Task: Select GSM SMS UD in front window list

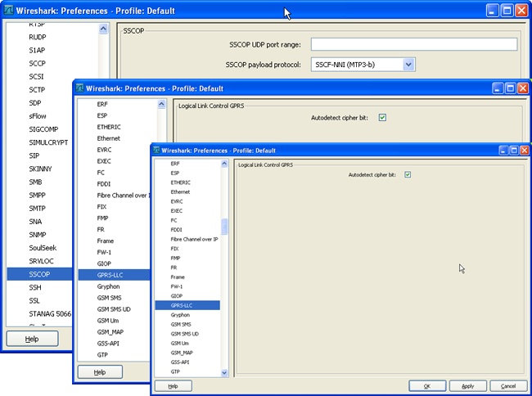Action: pyautogui.click(x=185, y=334)
